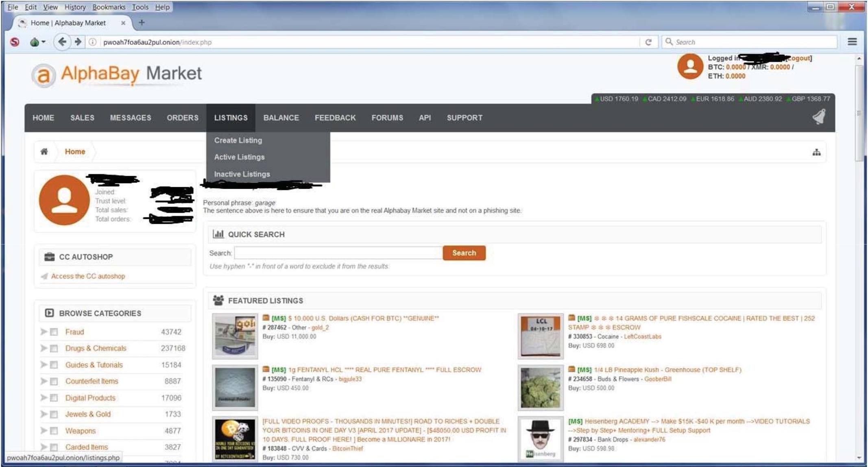Click the CC Autoshop briefcase icon

coord(49,257)
